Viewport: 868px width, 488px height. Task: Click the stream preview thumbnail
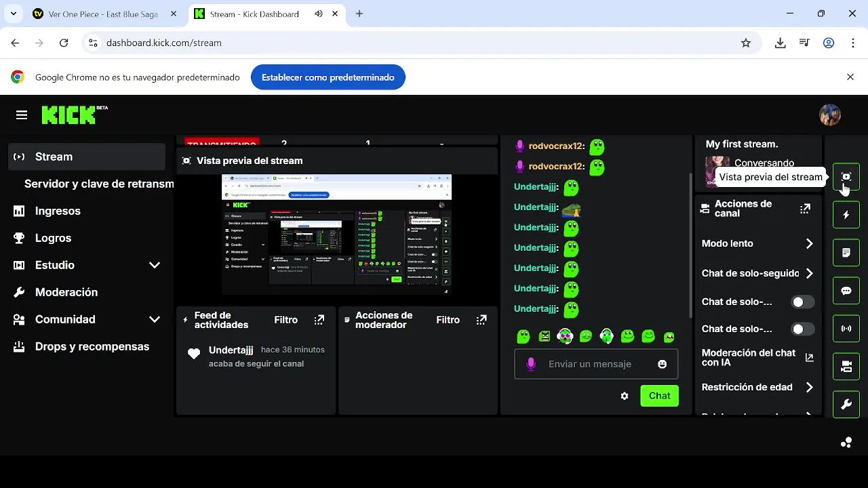[x=337, y=235]
